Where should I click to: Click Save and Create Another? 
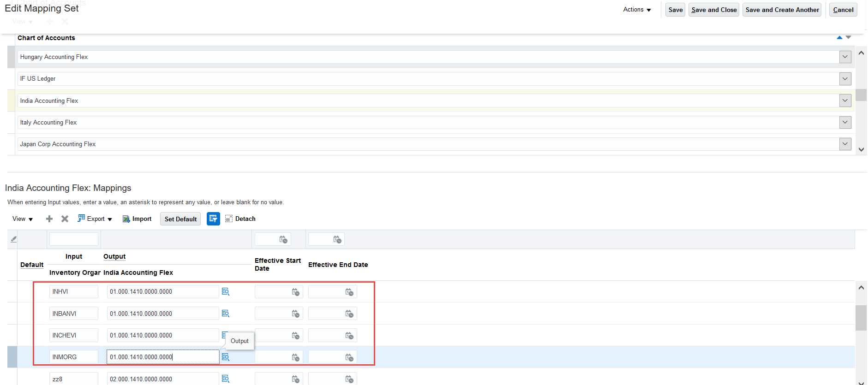tap(782, 10)
